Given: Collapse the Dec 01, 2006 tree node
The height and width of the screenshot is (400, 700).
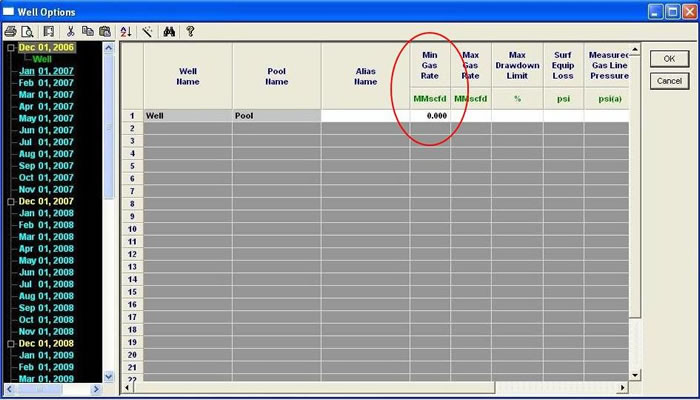Looking at the screenshot, I should [x=10, y=48].
